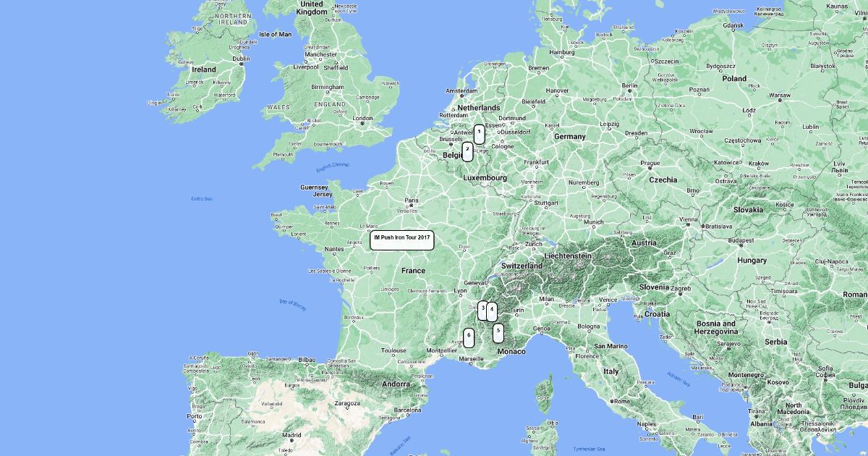The width and height of the screenshot is (868, 456).
Task: Pick the London city label
Action: 362,119
